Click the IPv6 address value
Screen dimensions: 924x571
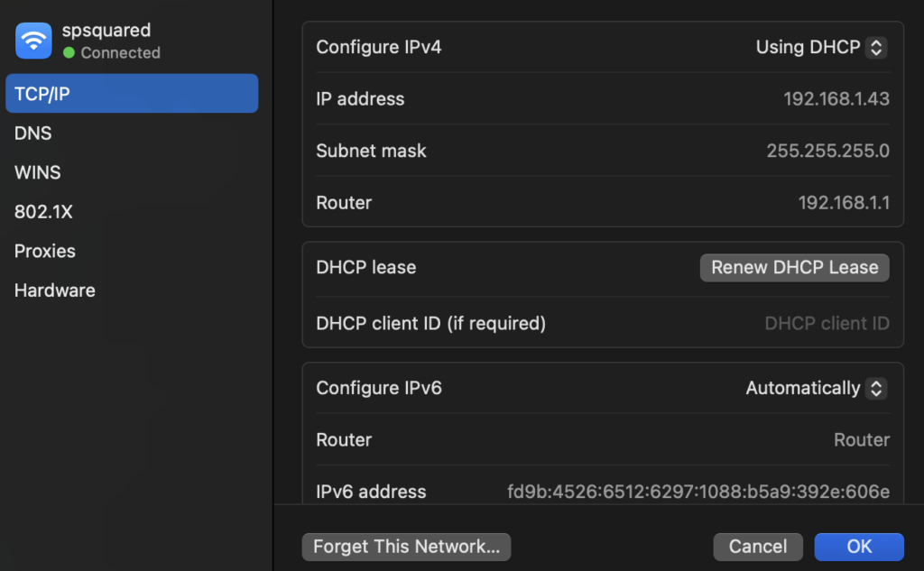(698, 492)
